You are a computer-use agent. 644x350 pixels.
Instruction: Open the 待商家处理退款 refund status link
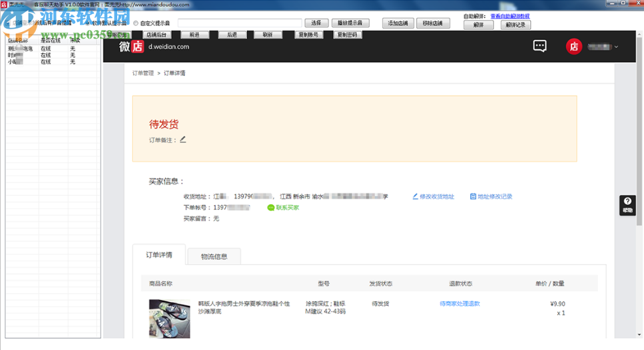pyautogui.click(x=460, y=303)
